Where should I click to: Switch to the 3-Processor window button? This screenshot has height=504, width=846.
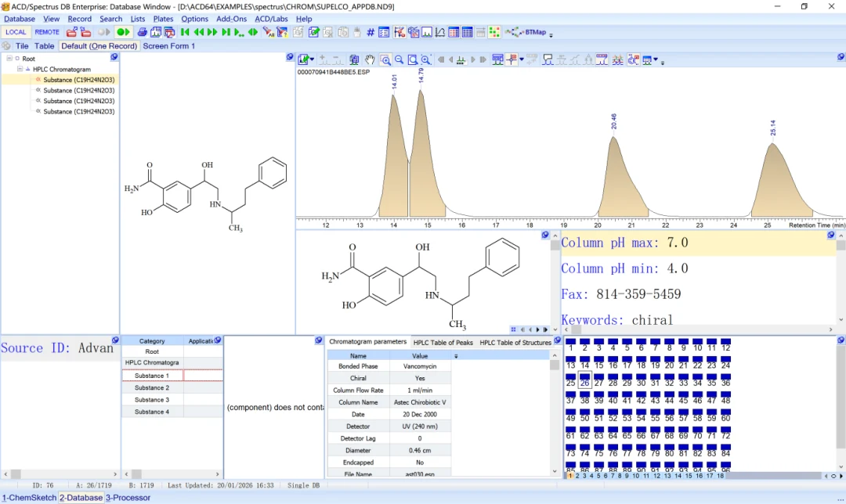point(128,498)
